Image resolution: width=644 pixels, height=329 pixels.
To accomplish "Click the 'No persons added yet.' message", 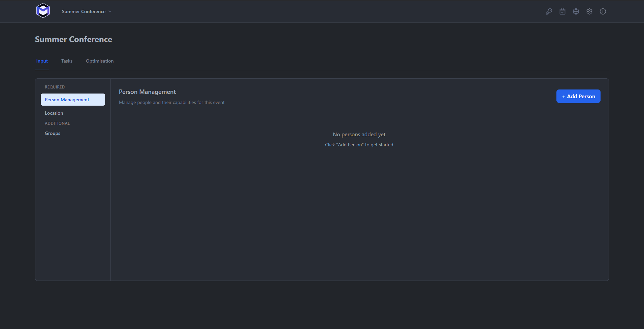I will click(x=360, y=134).
